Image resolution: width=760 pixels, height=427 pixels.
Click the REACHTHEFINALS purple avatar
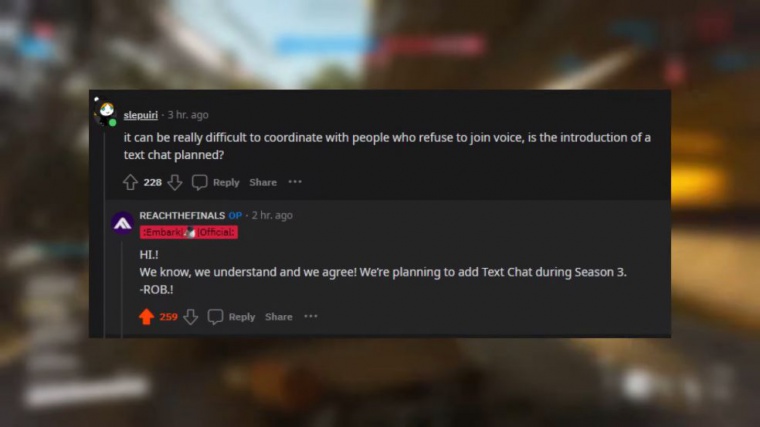[123, 223]
